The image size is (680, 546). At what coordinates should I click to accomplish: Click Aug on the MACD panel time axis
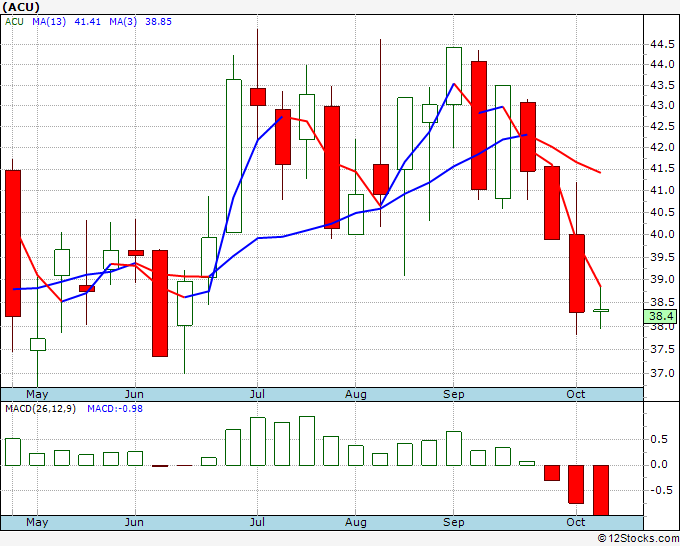pyautogui.click(x=356, y=523)
